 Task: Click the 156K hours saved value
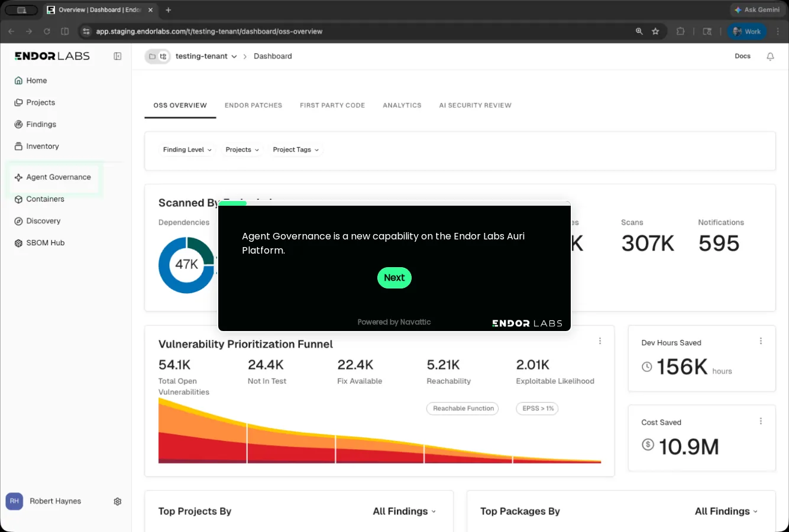point(682,366)
